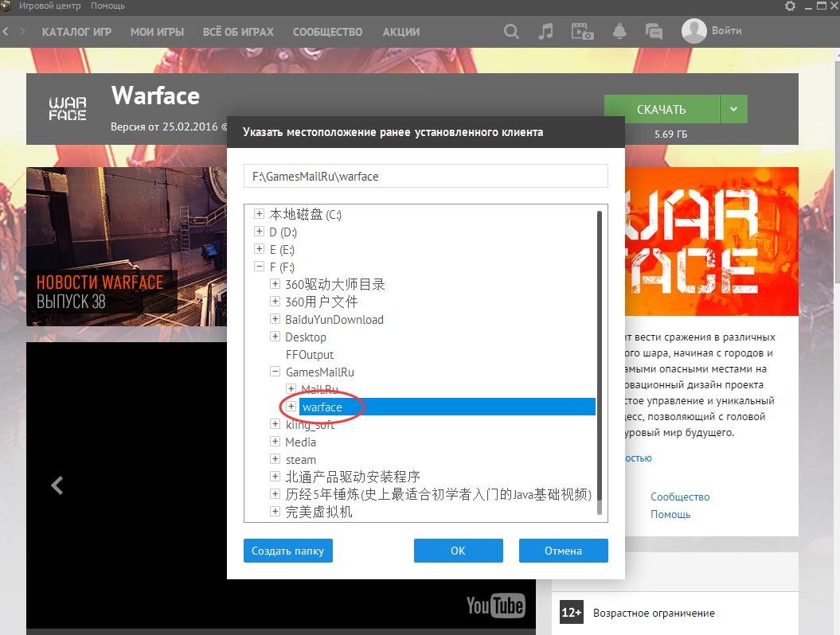Confirm the folder with OK
The height and width of the screenshot is (635, 840).
[458, 551]
